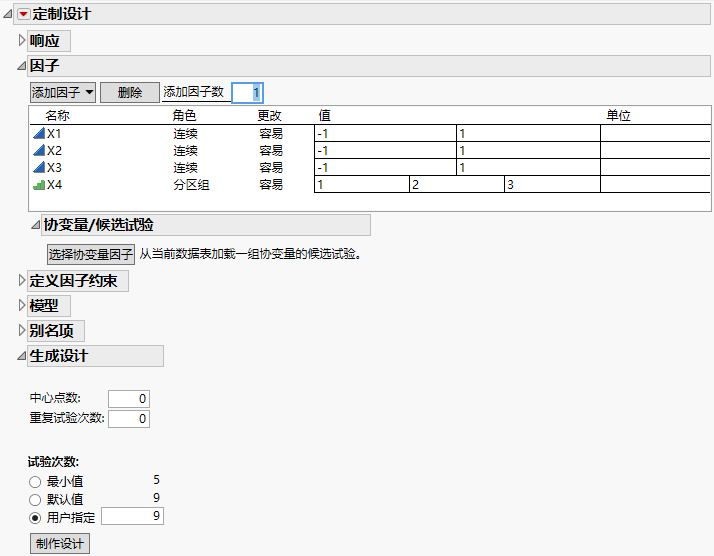Click the 容易 change setting for X1

(271, 133)
